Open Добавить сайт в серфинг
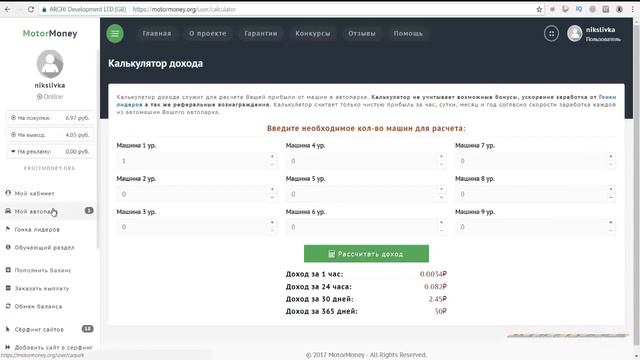Image resolution: width=640 pixels, height=360 pixels. (x=53, y=347)
